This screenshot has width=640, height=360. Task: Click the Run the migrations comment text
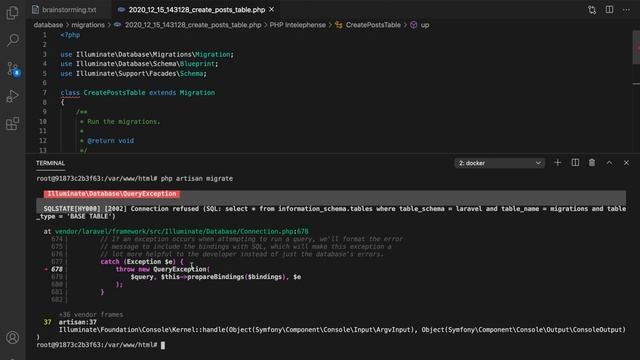tap(124, 122)
